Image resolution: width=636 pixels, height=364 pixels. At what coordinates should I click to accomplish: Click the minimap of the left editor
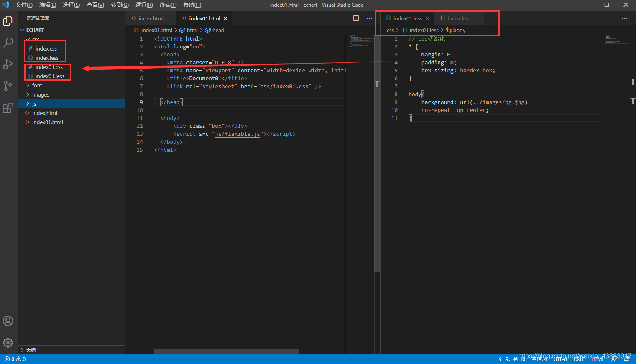362,41
